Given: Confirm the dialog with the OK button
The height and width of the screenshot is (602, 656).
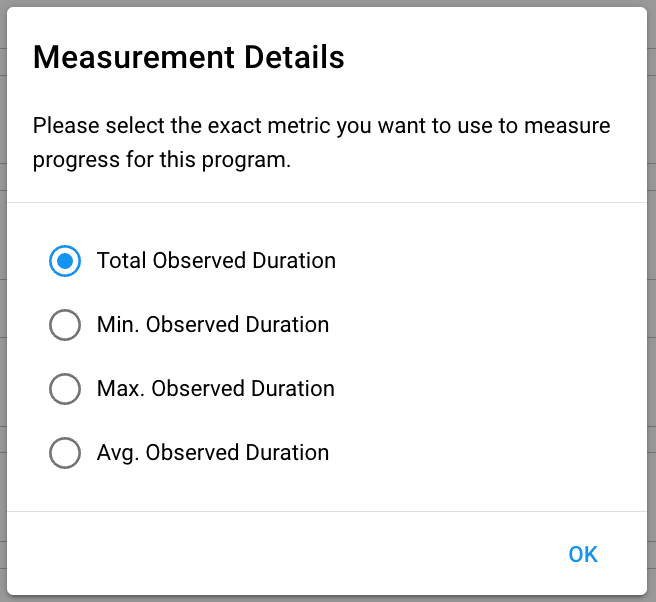Looking at the screenshot, I should (583, 554).
